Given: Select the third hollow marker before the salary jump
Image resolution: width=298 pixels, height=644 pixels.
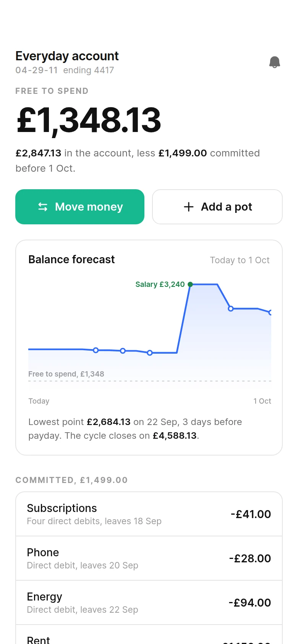Looking at the screenshot, I should [150, 353].
